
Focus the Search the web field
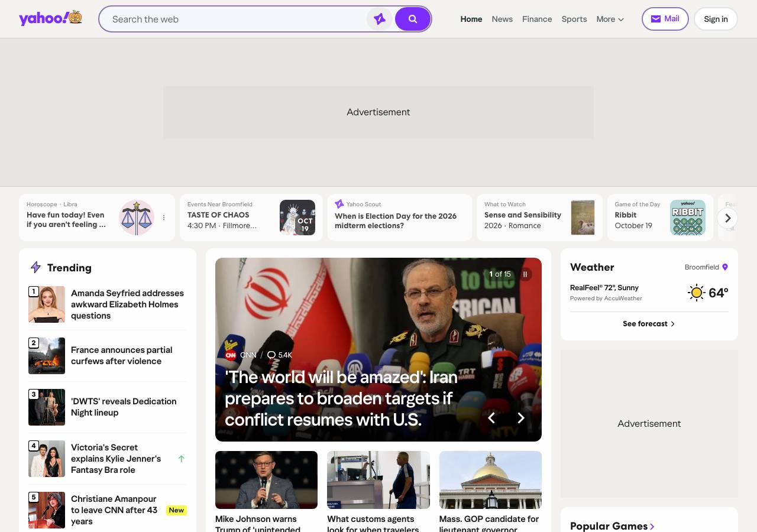(237, 19)
